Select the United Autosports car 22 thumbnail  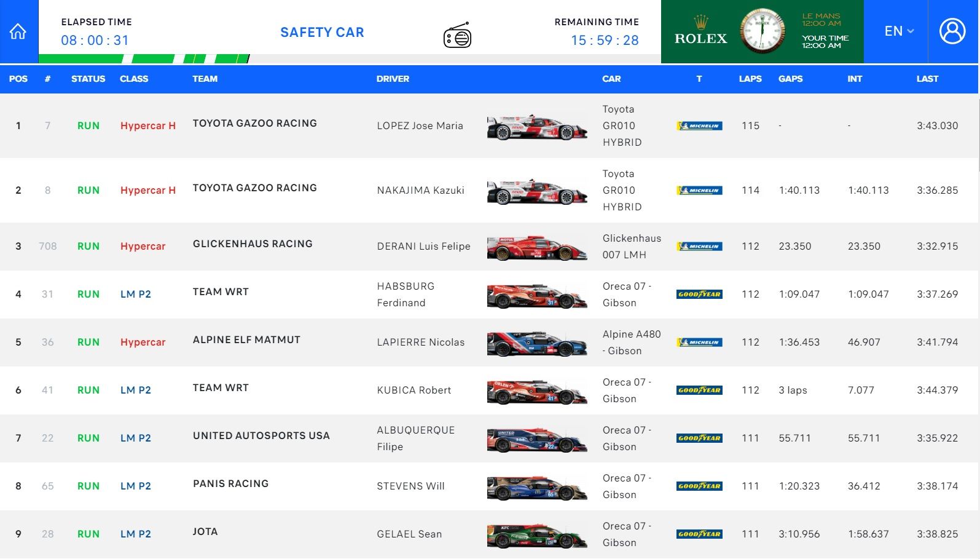tap(537, 440)
